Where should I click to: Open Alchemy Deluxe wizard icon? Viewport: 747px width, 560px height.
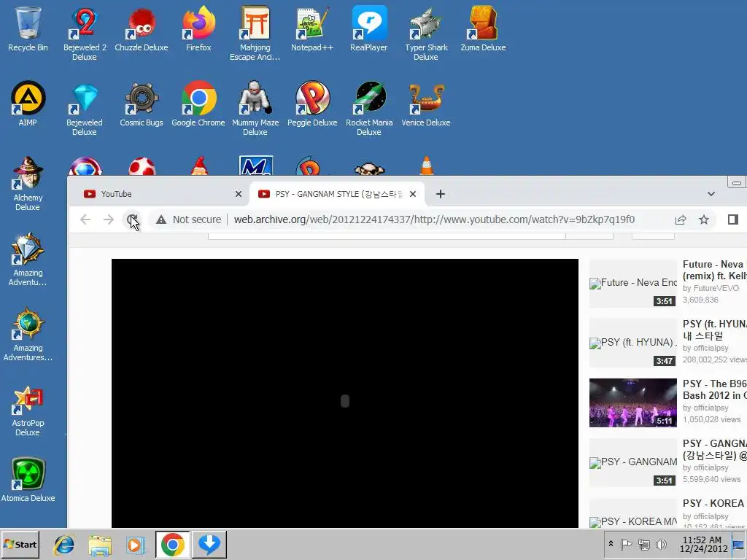pyautogui.click(x=28, y=183)
